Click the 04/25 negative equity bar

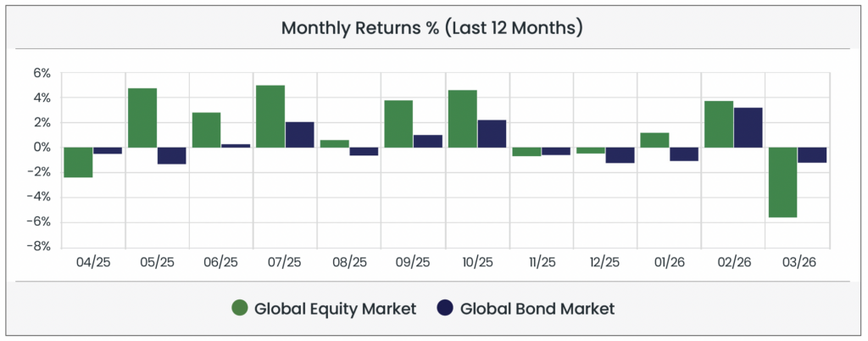(x=78, y=162)
